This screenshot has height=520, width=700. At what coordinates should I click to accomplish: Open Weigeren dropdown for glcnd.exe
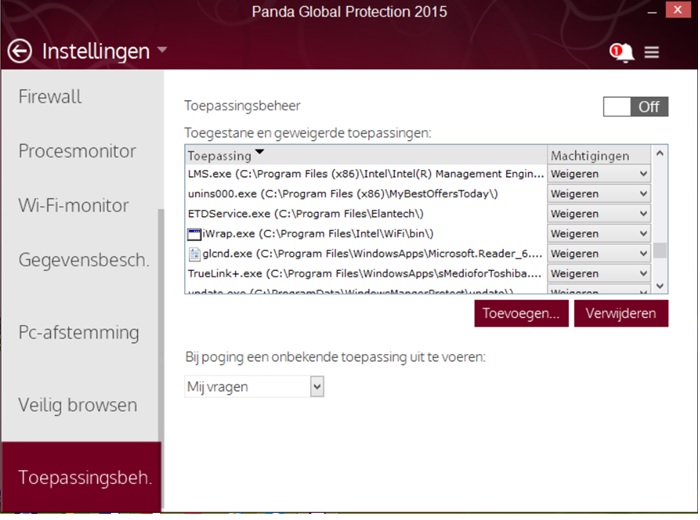(599, 254)
